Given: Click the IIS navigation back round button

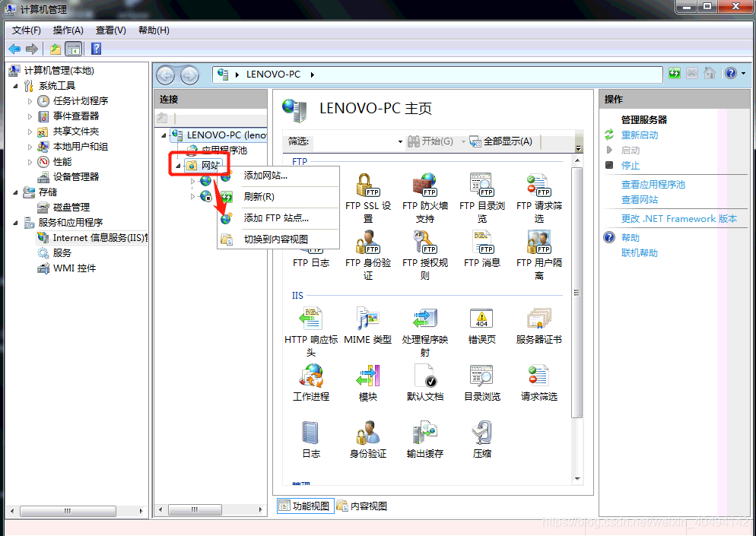Looking at the screenshot, I should [167, 75].
